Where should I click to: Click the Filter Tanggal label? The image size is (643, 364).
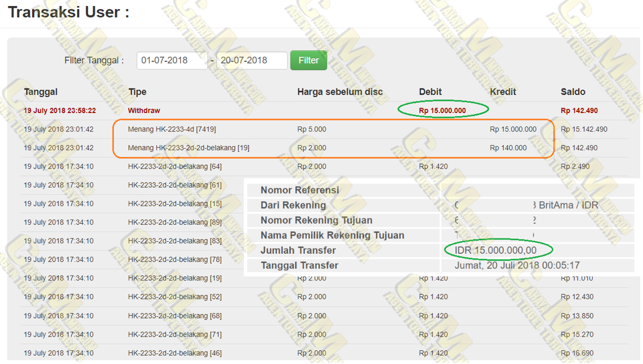point(94,61)
